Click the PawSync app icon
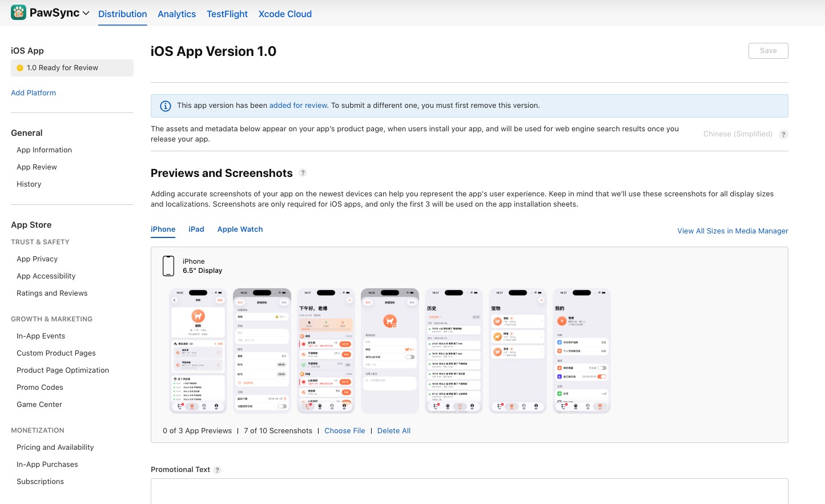Screen dimensions: 825x504 click(18, 13)
